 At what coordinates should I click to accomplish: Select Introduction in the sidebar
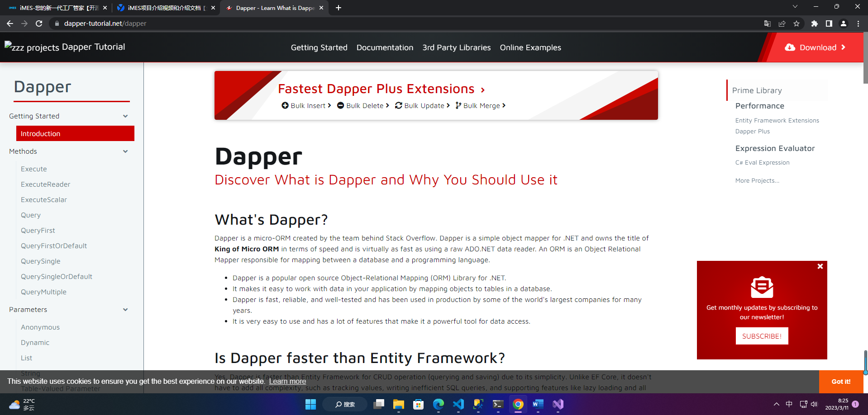pos(75,133)
